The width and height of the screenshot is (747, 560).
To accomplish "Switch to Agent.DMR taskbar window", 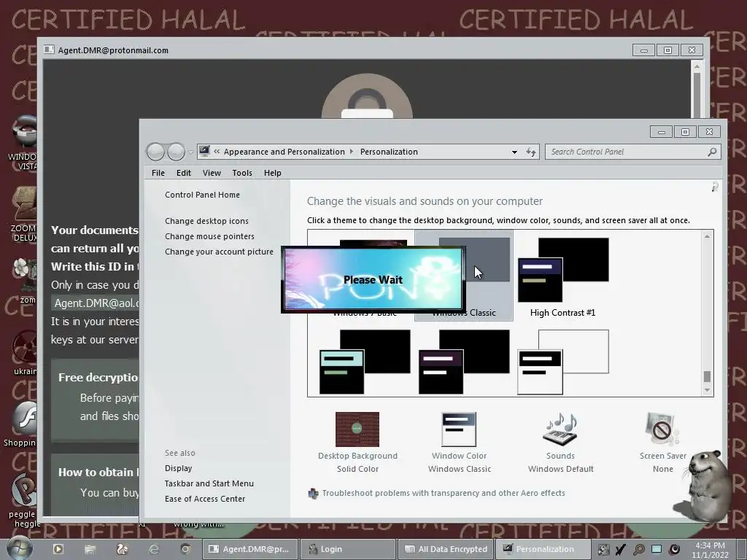I will click(250, 549).
